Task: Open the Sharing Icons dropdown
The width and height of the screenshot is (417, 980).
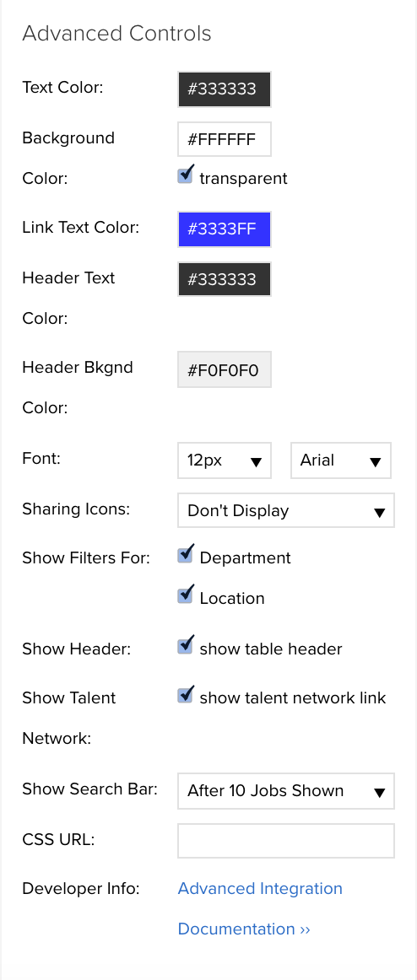Action: coord(286,510)
